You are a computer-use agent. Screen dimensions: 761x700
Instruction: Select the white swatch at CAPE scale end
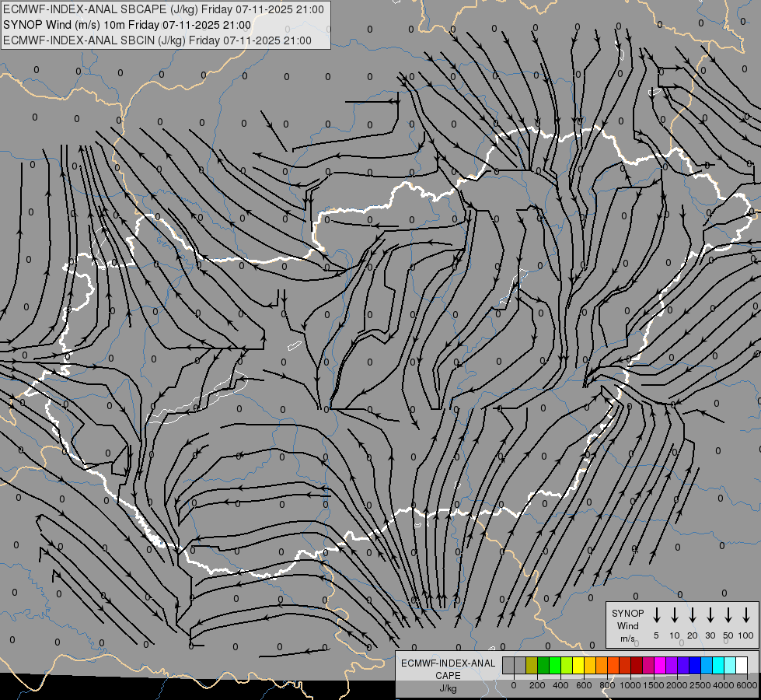(742, 665)
